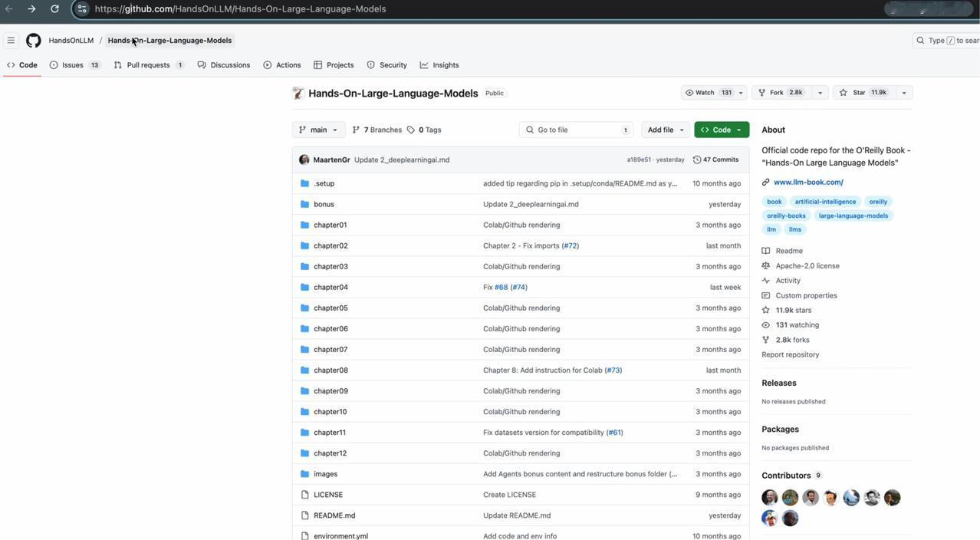The image size is (980, 540).
Task: Click site information icon in address bar
Action: tap(82, 8)
